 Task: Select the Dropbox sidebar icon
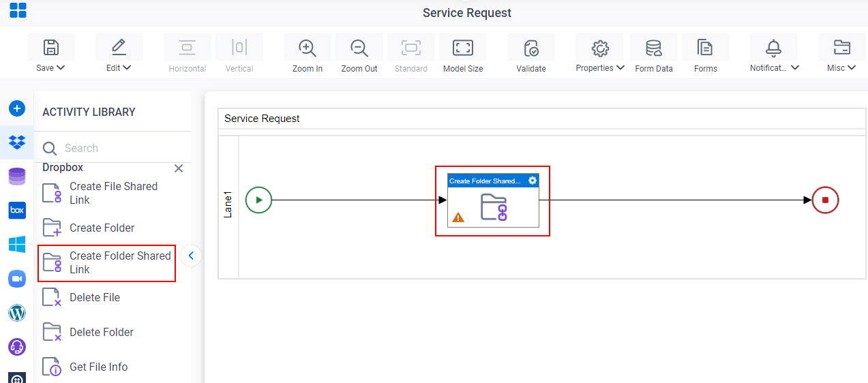pos(17,142)
